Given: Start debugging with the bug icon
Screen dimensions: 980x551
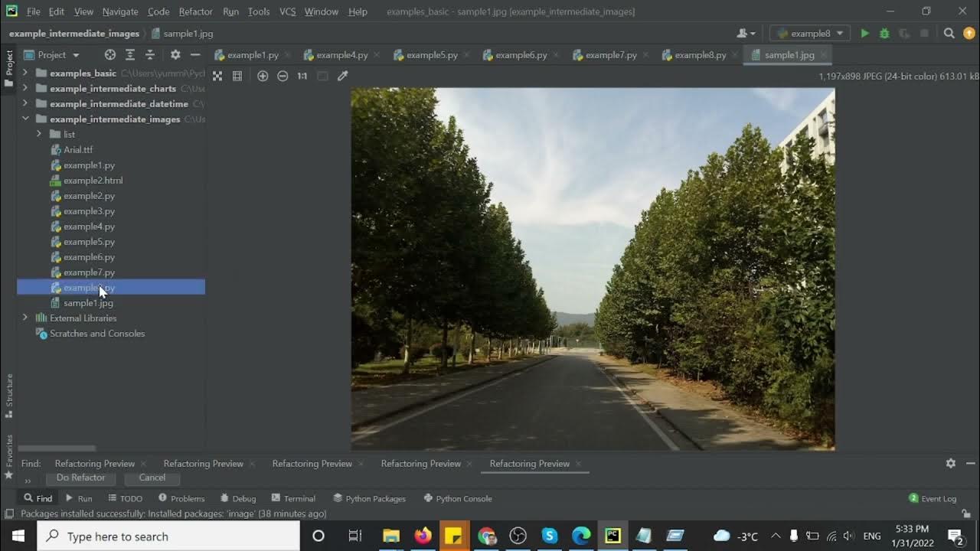Looking at the screenshot, I should coord(884,34).
